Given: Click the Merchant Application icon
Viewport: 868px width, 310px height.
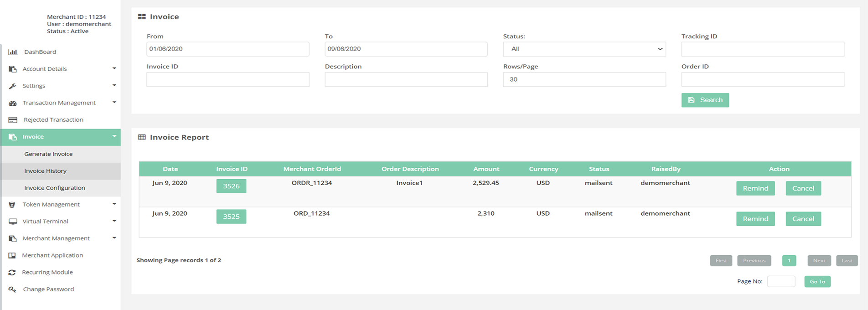Looking at the screenshot, I should [12, 256].
